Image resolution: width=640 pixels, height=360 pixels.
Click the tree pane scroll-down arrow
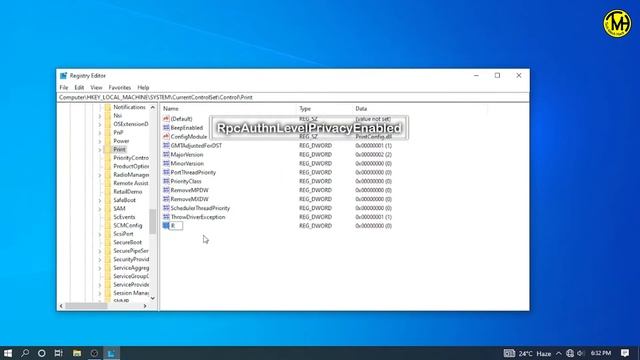click(153, 298)
